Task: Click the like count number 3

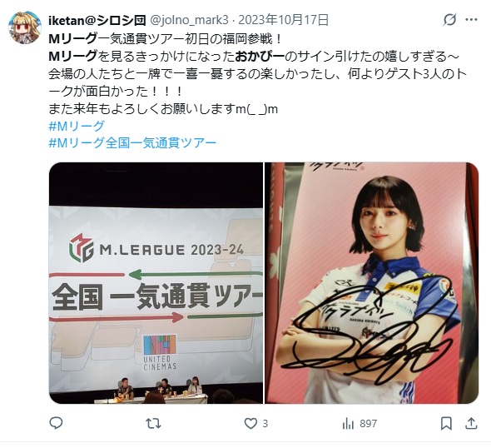Action: point(265,424)
